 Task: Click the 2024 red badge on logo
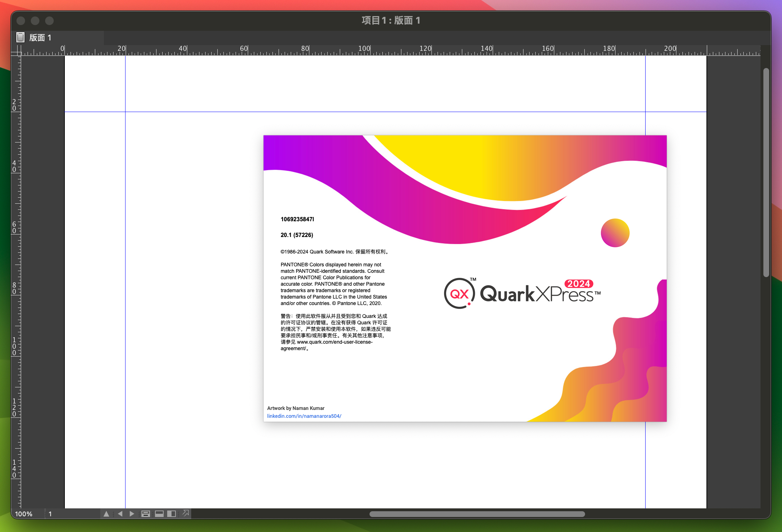pos(579,284)
